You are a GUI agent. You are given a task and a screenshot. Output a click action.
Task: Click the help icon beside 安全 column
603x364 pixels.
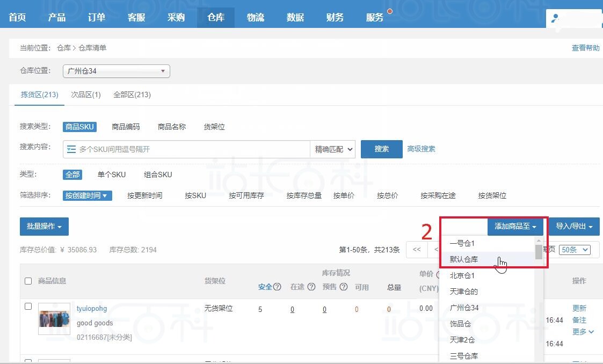(x=277, y=287)
